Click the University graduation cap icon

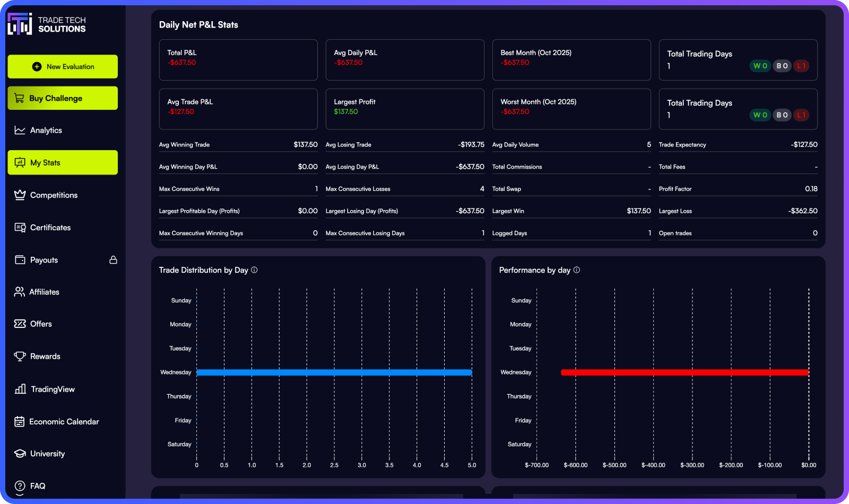20,454
